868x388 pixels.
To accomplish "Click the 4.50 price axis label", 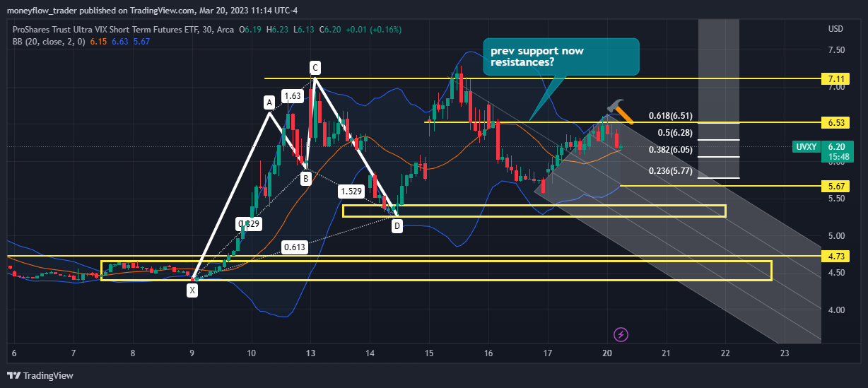I will [836, 273].
